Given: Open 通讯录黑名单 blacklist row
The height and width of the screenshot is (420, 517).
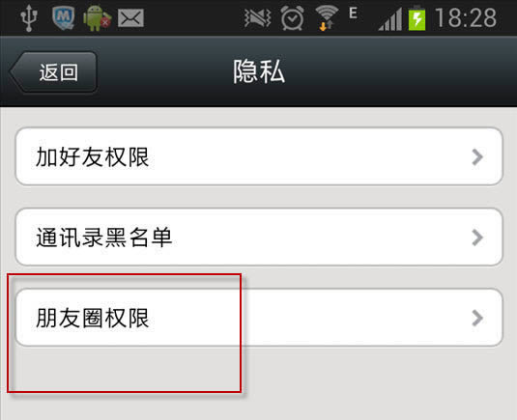Looking at the screenshot, I should point(259,237).
